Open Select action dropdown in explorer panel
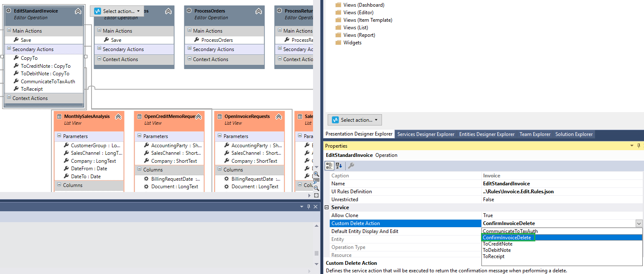The height and width of the screenshot is (274, 644). pos(355,120)
